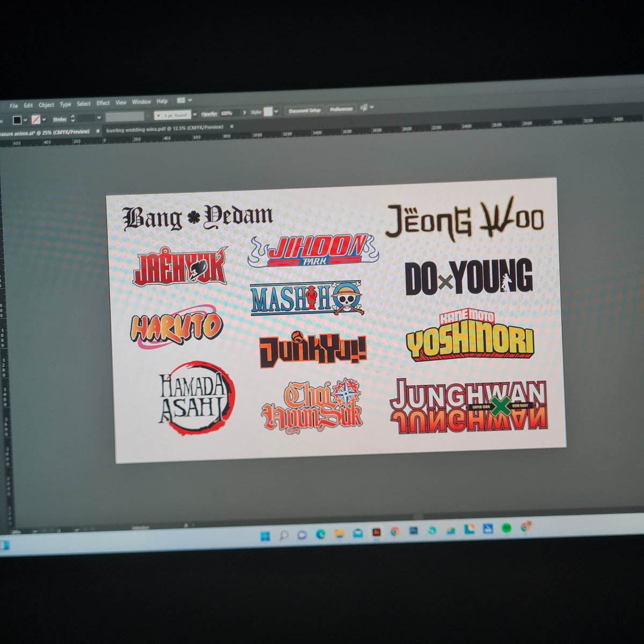
Task: Open the File menu
Action: (14, 106)
